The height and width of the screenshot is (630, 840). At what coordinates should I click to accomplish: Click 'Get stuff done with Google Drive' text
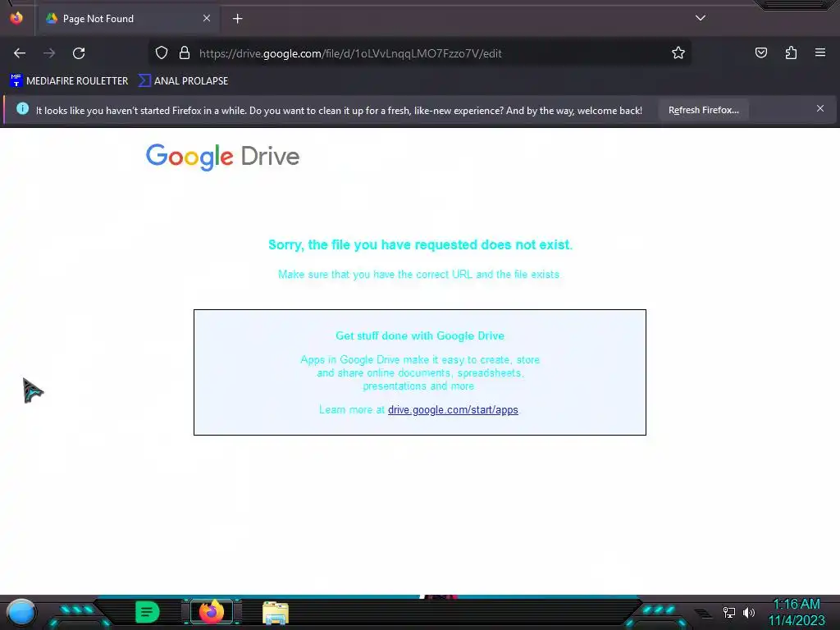click(420, 336)
